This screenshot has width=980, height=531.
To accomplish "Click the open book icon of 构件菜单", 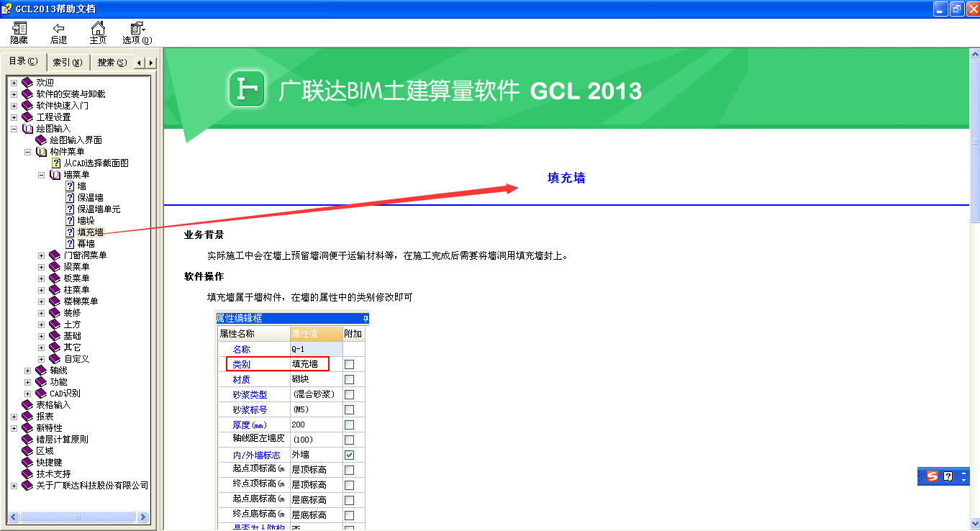I will pyautogui.click(x=41, y=152).
